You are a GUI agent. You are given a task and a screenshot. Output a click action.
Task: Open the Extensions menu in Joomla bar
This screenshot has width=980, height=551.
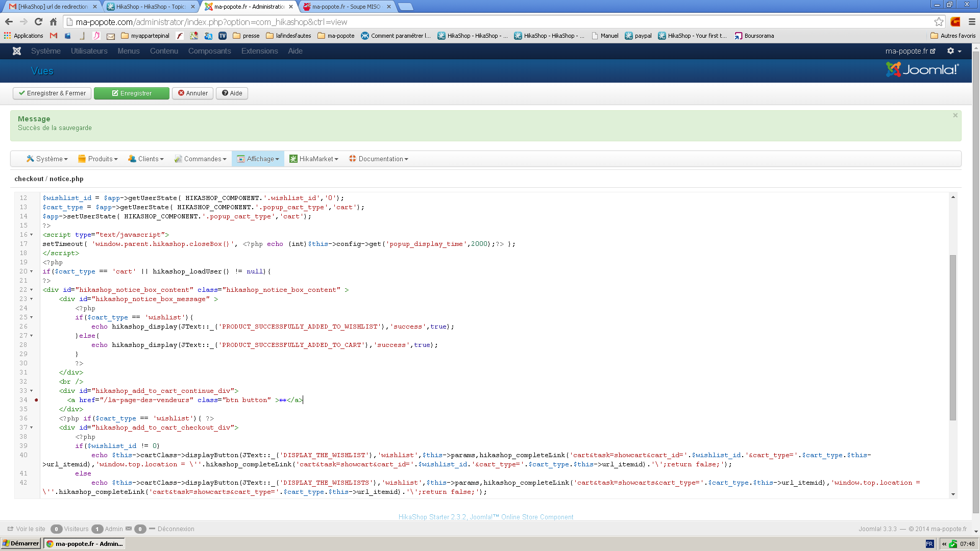259,51
